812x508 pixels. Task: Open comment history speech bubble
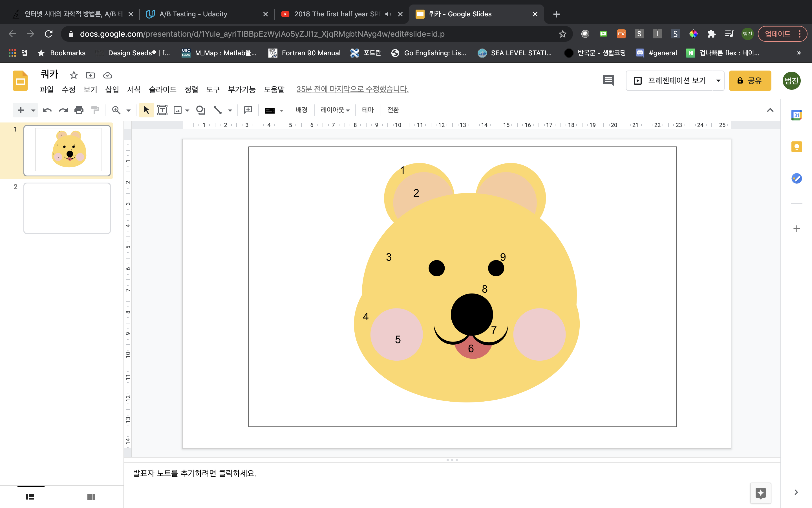608,80
